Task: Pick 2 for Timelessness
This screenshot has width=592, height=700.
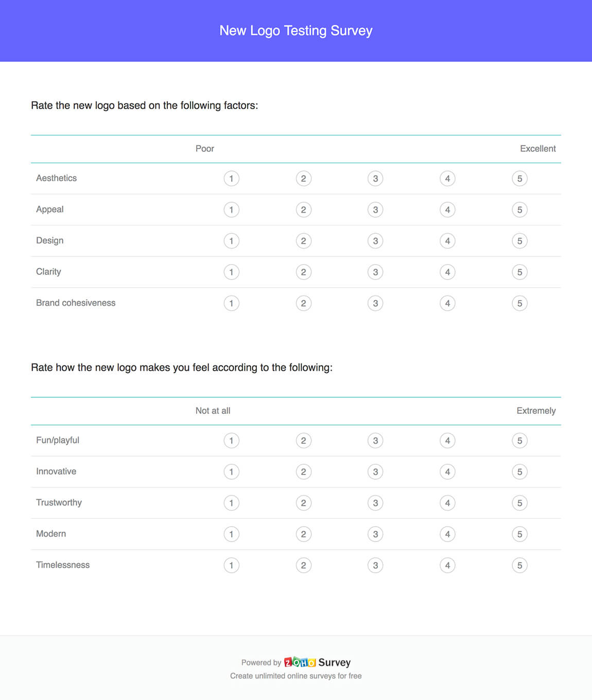Action: (303, 565)
